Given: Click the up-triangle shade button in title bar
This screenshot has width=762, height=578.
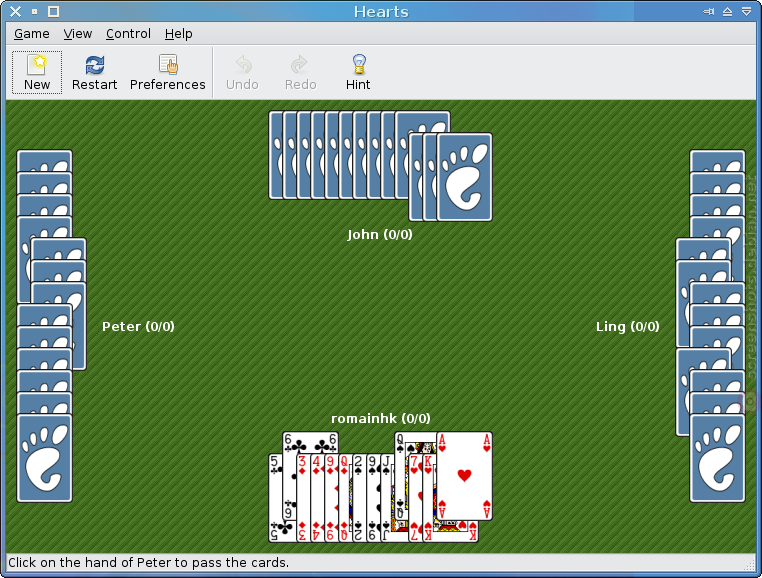Looking at the screenshot, I should pyautogui.click(x=727, y=11).
